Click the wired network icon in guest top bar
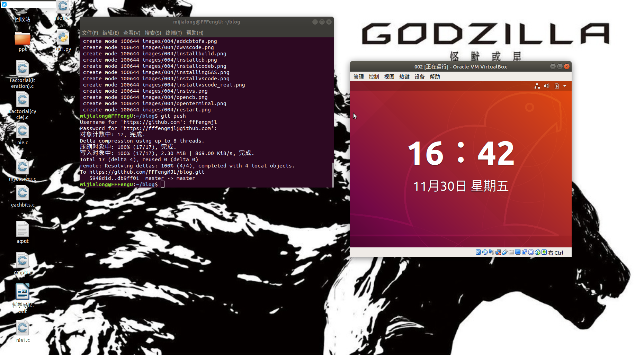Viewport: 644px width, 355px height. tap(537, 86)
